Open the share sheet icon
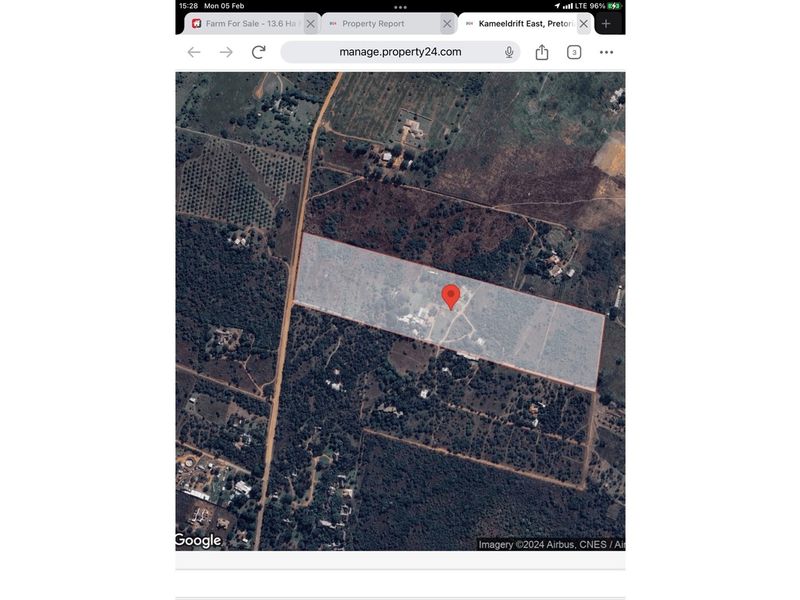 pyautogui.click(x=542, y=52)
